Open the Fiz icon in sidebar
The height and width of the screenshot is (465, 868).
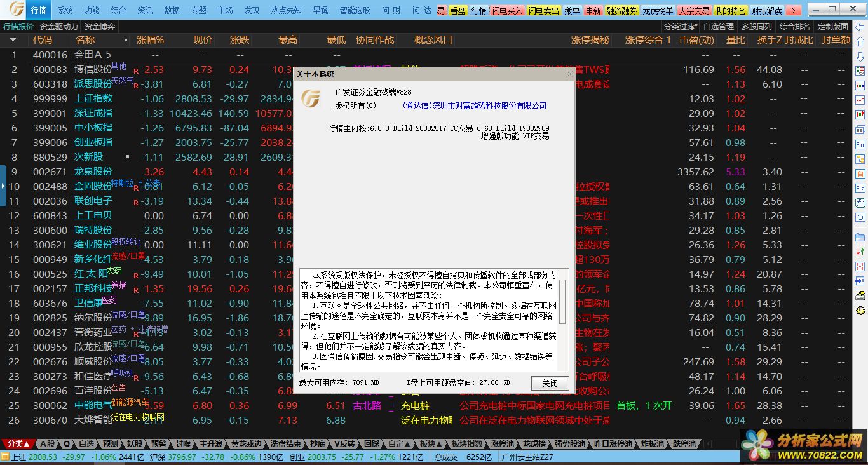point(860,189)
